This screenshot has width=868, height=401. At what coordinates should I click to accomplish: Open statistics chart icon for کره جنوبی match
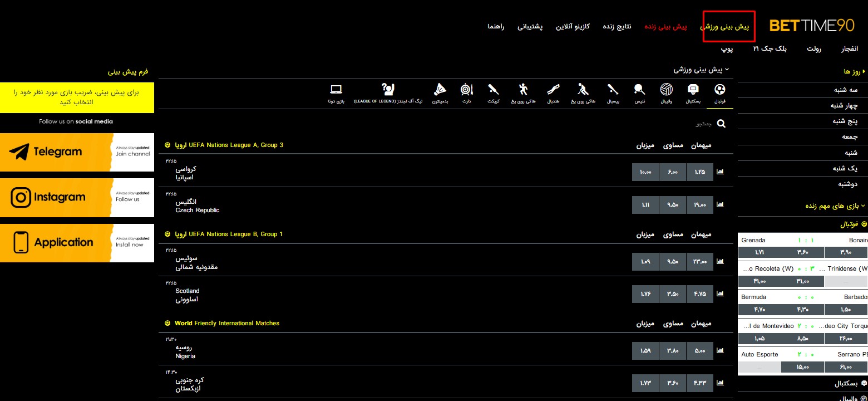tap(721, 383)
